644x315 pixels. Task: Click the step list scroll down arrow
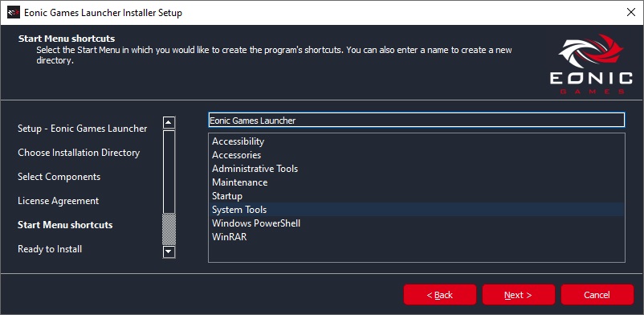tap(169, 252)
